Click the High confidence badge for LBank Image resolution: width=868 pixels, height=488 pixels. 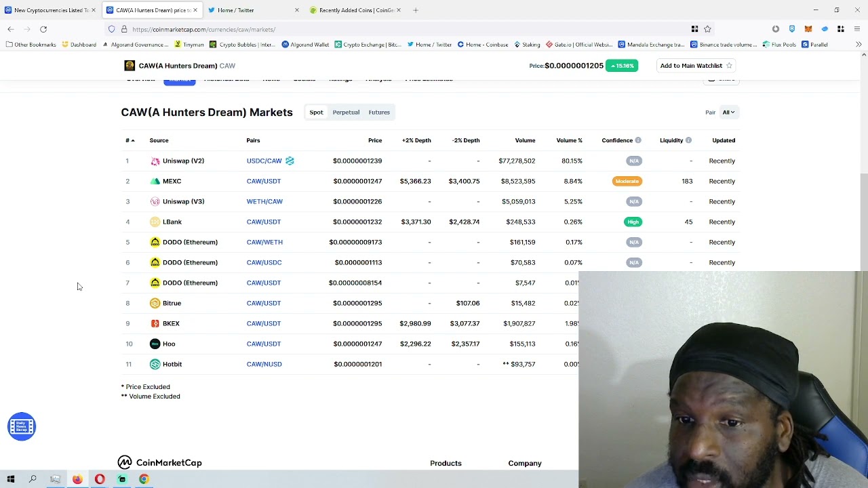tap(633, 222)
